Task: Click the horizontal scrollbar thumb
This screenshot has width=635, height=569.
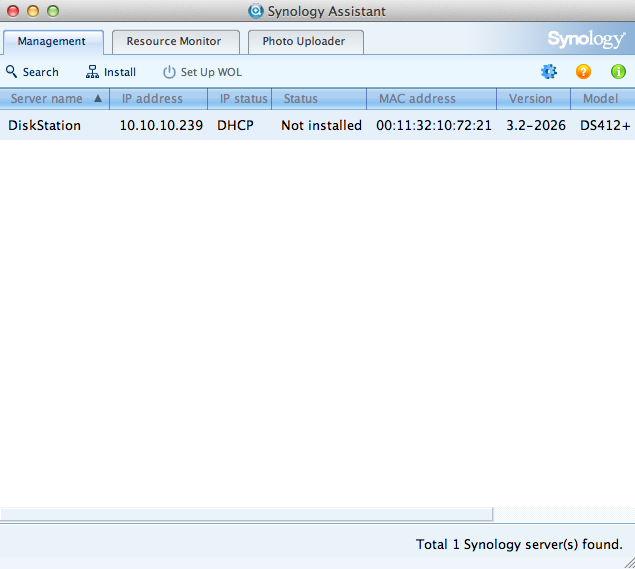Action: click(246, 514)
